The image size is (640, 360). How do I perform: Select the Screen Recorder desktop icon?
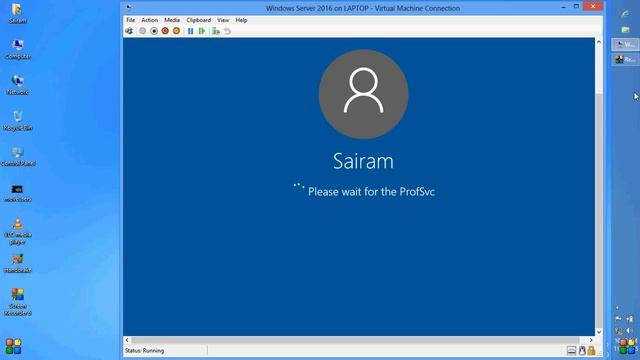(x=18, y=302)
